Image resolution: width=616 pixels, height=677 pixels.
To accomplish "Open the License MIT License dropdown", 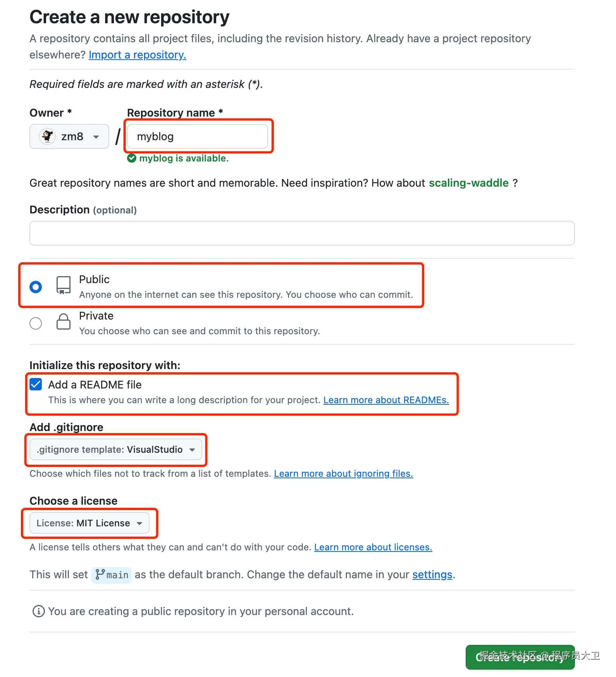I will coord(89,523).
